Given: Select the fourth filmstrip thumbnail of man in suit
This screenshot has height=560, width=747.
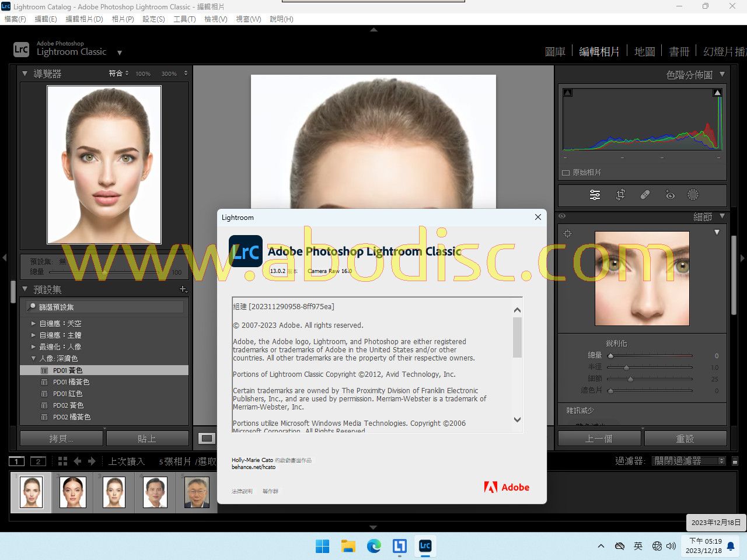Looking at the screenshot, I should point(155,492).
